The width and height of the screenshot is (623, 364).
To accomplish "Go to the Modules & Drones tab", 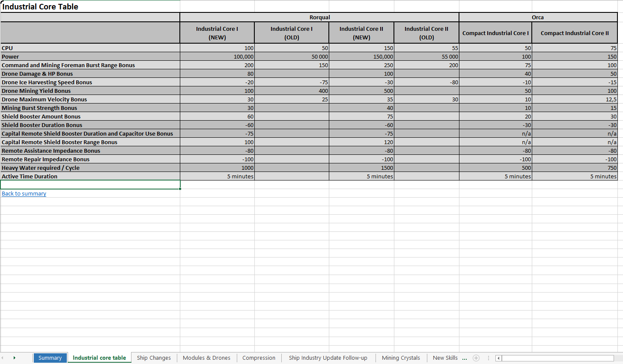I will click(206, 358).
